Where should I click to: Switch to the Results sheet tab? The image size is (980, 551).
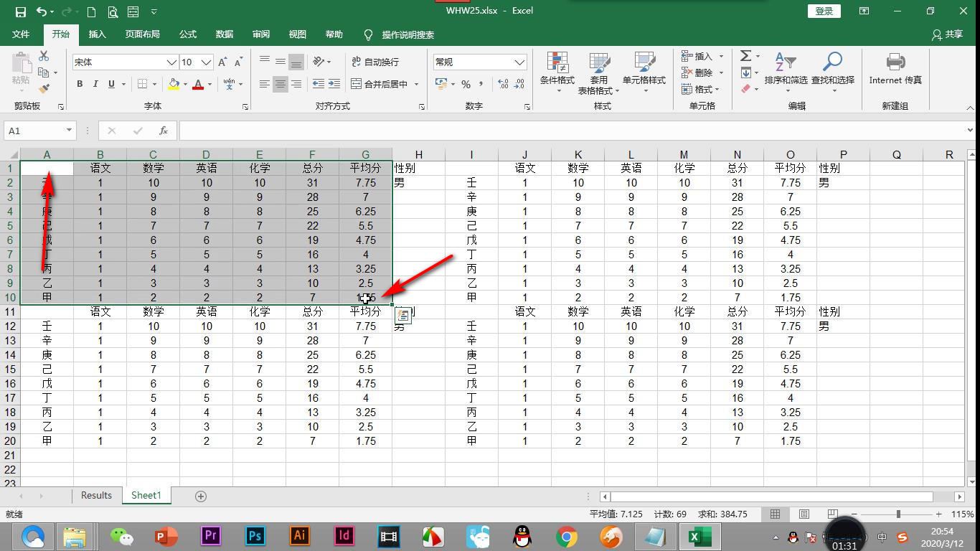96,495
